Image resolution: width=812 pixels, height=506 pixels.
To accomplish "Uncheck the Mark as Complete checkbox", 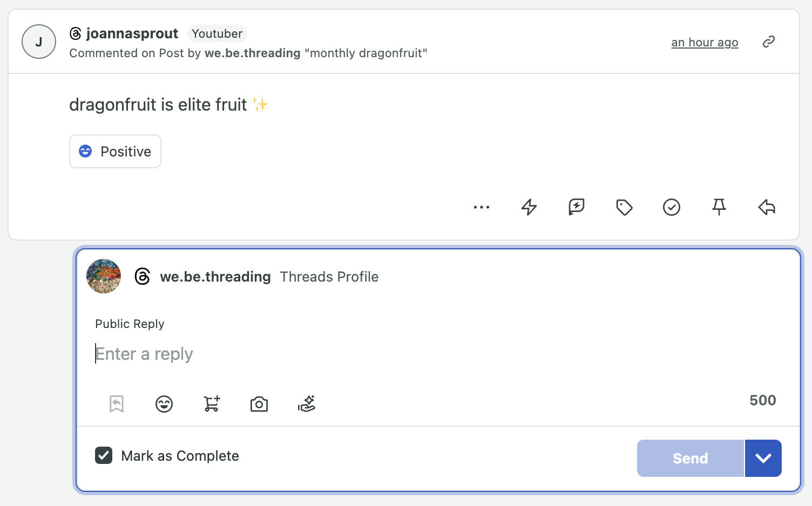I will tap(104, 455).
